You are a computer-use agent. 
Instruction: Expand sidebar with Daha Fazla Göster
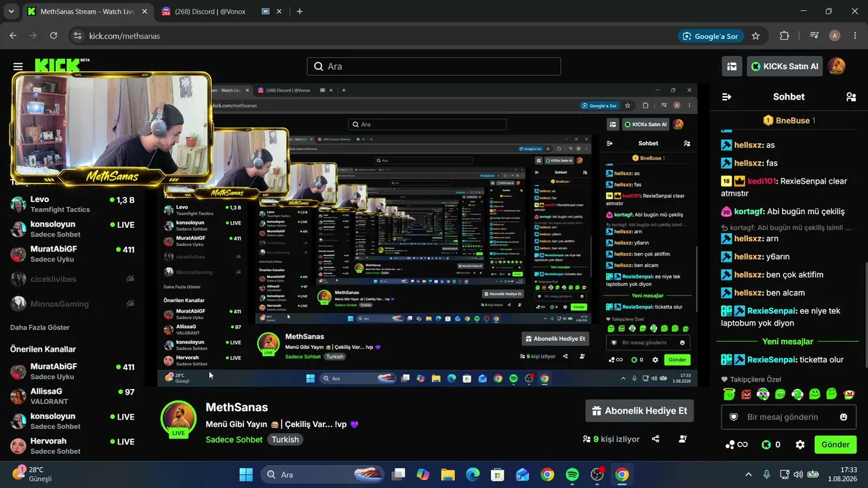pyautogui.click(x=40, y=327)
